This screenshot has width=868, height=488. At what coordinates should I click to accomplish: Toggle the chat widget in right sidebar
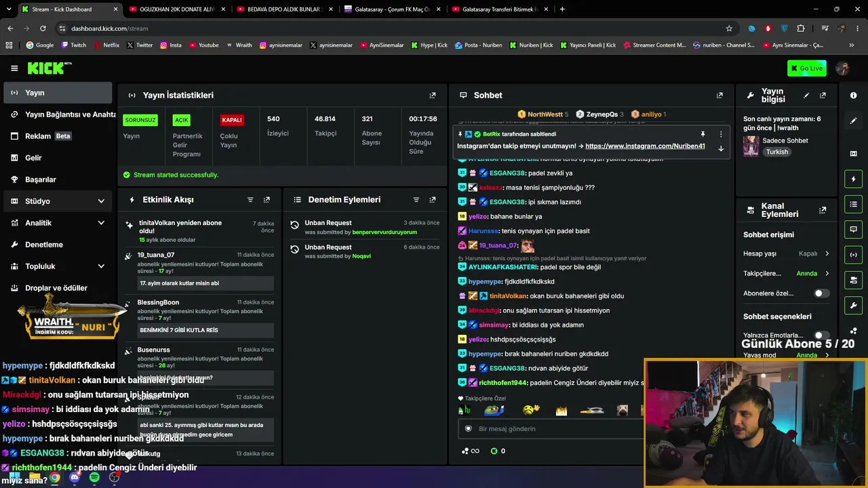coord(853,229)
